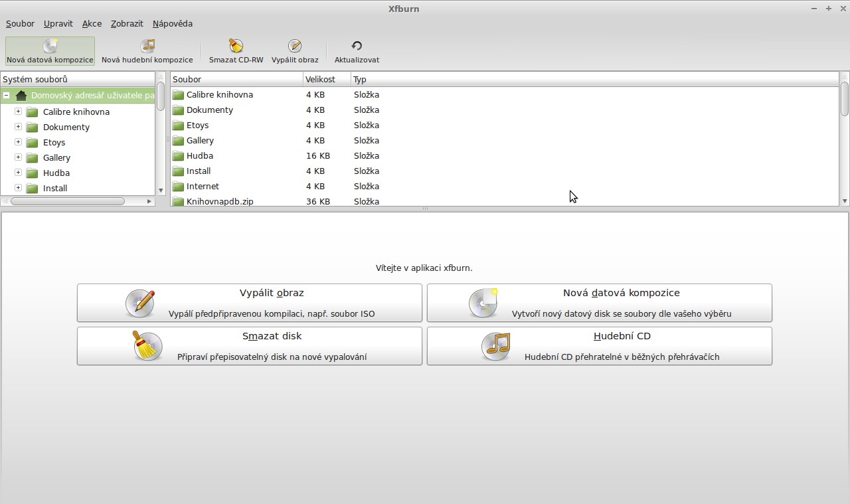
Task: Click the large Nová datová kompozice welcome button
Action: point(600,303)
